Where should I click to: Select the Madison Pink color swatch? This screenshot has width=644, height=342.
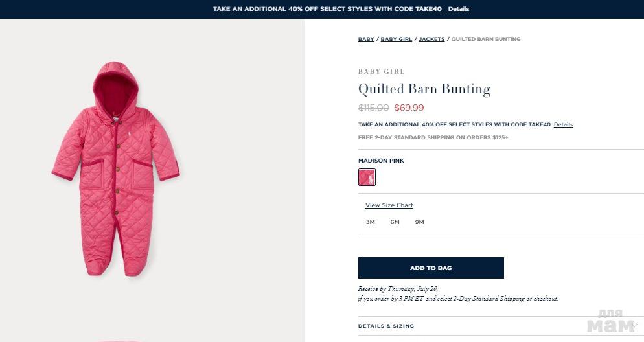367,177
